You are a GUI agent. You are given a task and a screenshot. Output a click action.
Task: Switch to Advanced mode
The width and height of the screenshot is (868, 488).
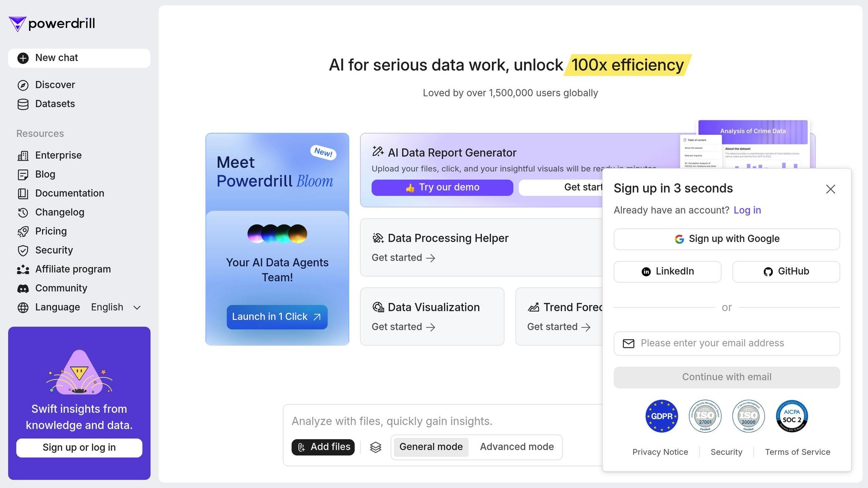point(517,447)
